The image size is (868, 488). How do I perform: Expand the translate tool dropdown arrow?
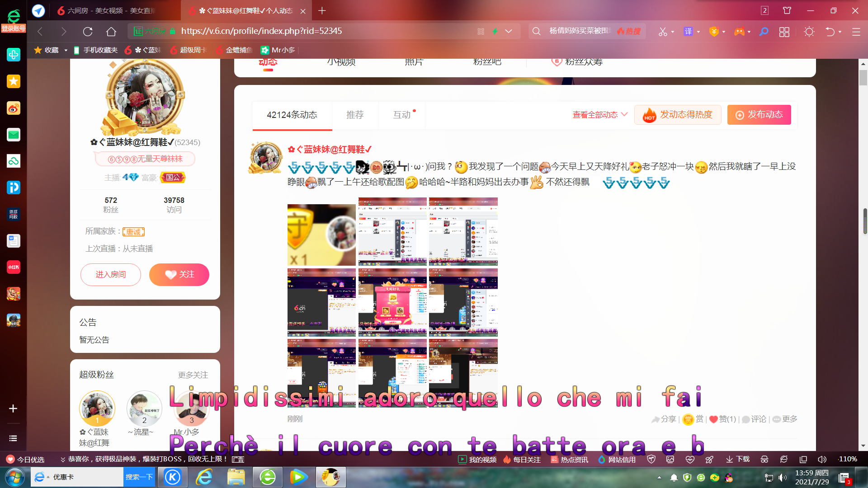click(698, 32)
